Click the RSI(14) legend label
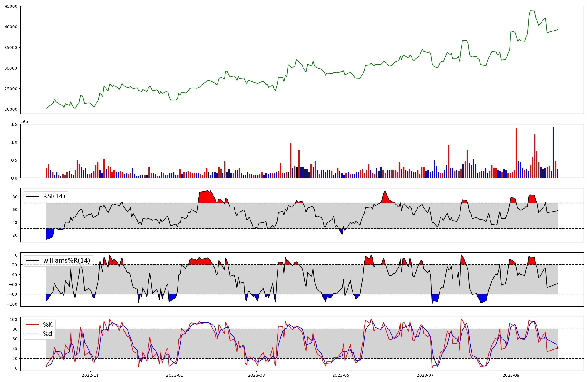Viewport: 588px width, 382px height. (54, 196)
